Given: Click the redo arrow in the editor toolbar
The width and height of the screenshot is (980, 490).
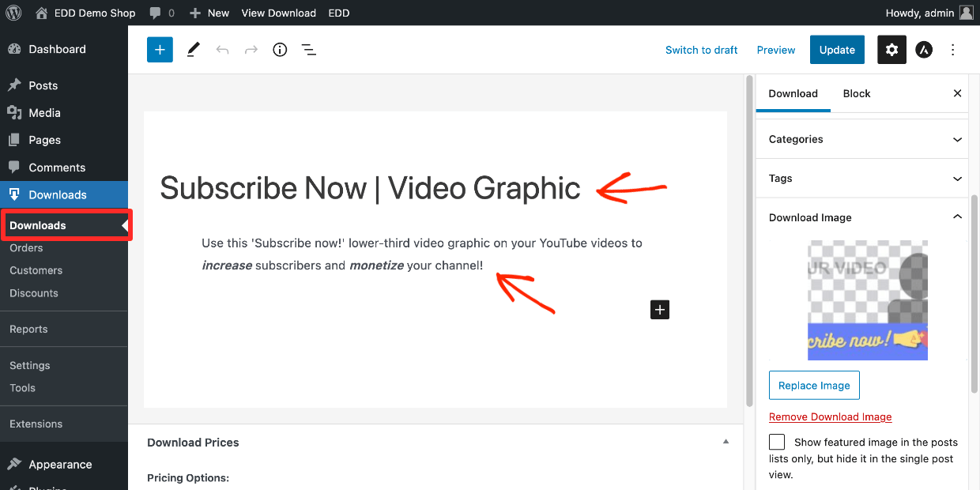Looking at the screenshot, I should pos(251,49).
